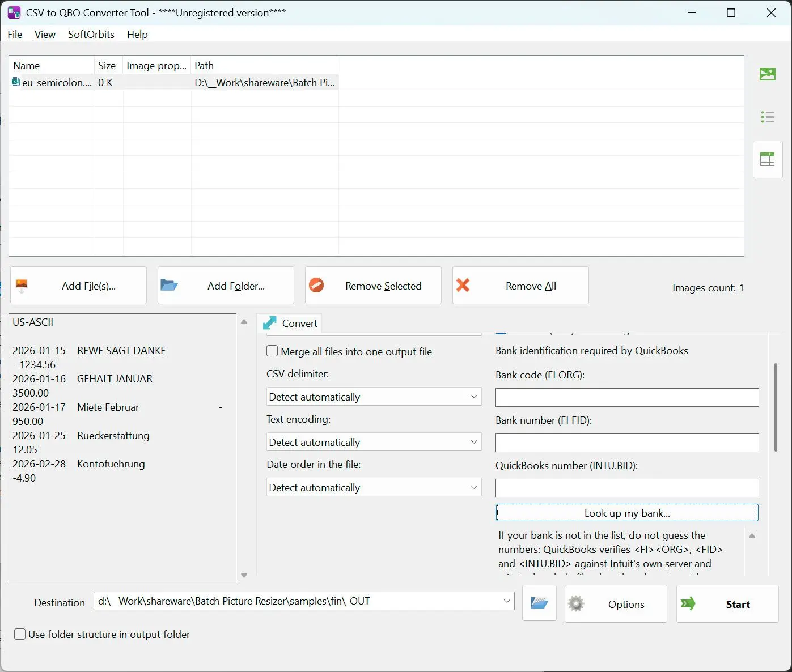Viewport: 792px width, 672px height.
Task: Browse destination folder with folder icon
Action: coord(539,603)
